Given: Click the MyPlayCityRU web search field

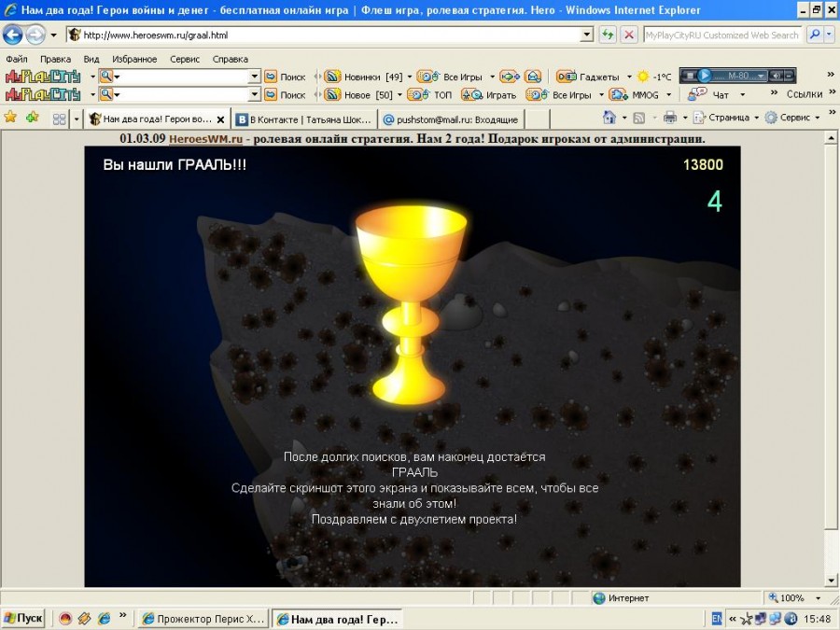Looking at the screenshot, I should [x=722, y=35].
